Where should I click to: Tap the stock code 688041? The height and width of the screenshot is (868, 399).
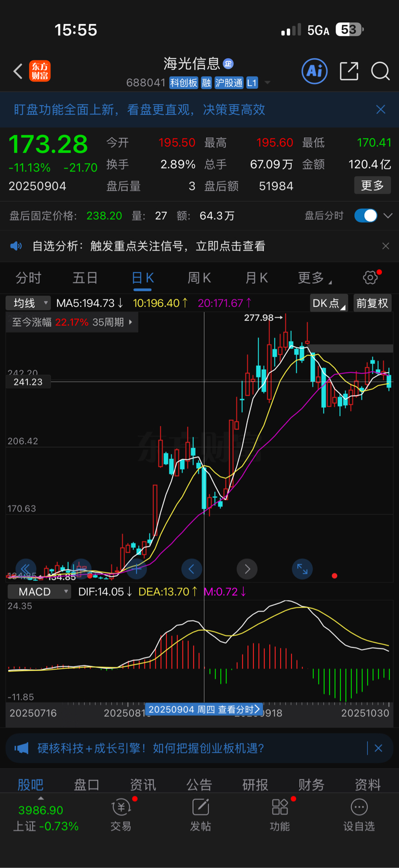point(146,83)
